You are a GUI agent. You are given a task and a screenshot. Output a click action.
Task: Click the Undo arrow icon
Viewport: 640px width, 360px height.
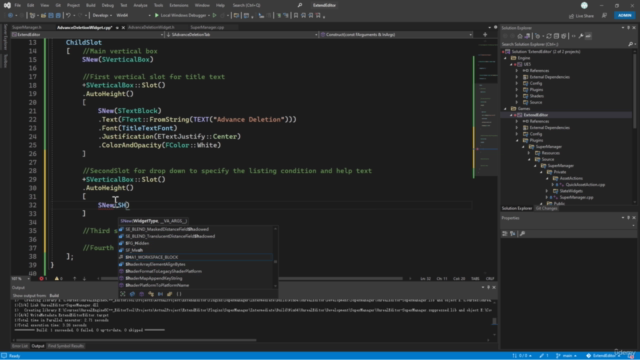point(68,16)
